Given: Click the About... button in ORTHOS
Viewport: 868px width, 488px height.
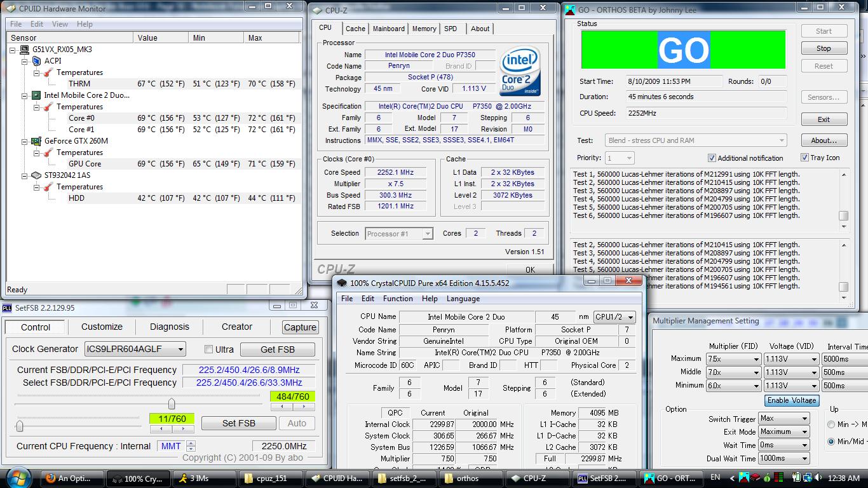Looking at the screenshot, I should click(x=824, y=140).
